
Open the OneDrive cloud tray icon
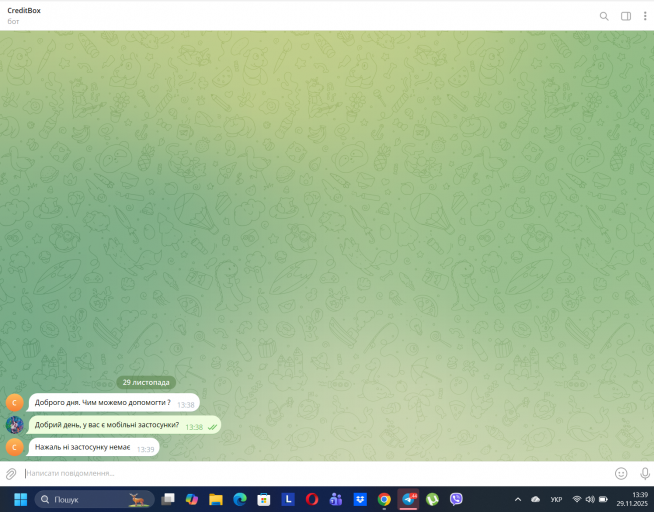536,499
